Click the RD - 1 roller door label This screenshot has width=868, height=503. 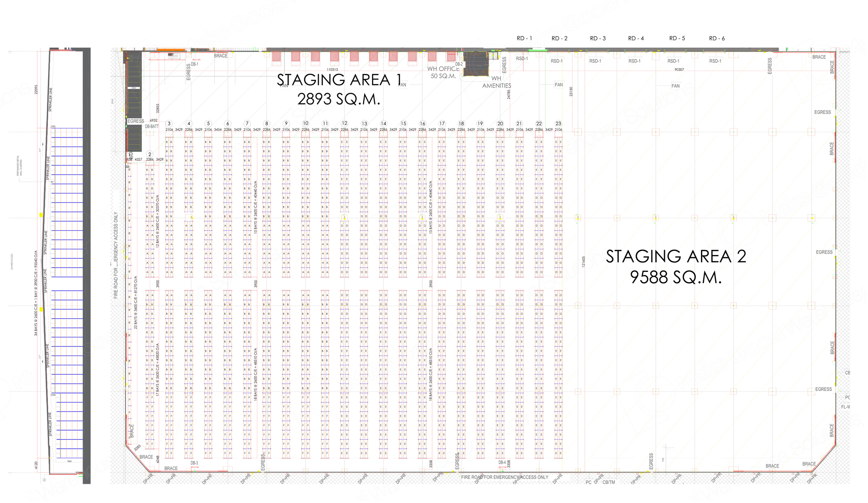coord(524,39)
